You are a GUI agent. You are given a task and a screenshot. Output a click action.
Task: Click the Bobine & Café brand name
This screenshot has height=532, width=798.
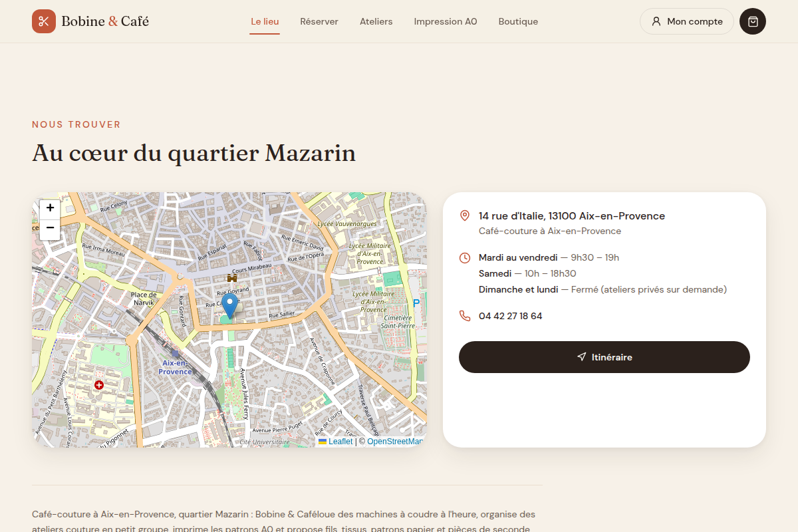coord(105,21)
